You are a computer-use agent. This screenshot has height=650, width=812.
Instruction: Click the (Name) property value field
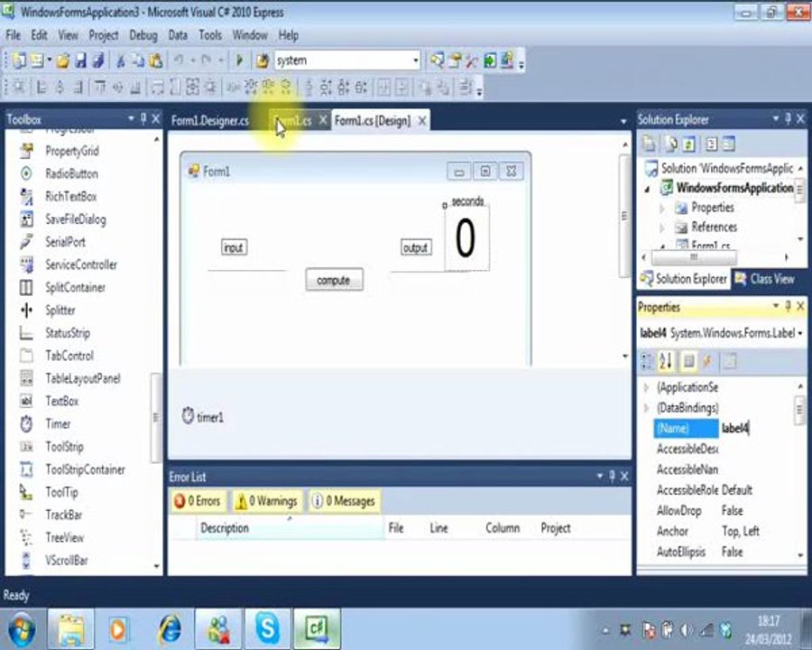pos(757,428)
